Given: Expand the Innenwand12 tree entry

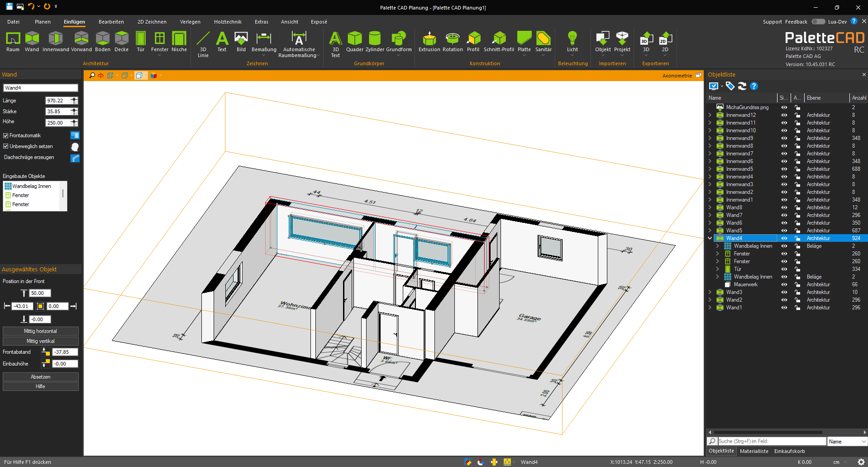Looking at the screenshot, I should click(709, 115).
